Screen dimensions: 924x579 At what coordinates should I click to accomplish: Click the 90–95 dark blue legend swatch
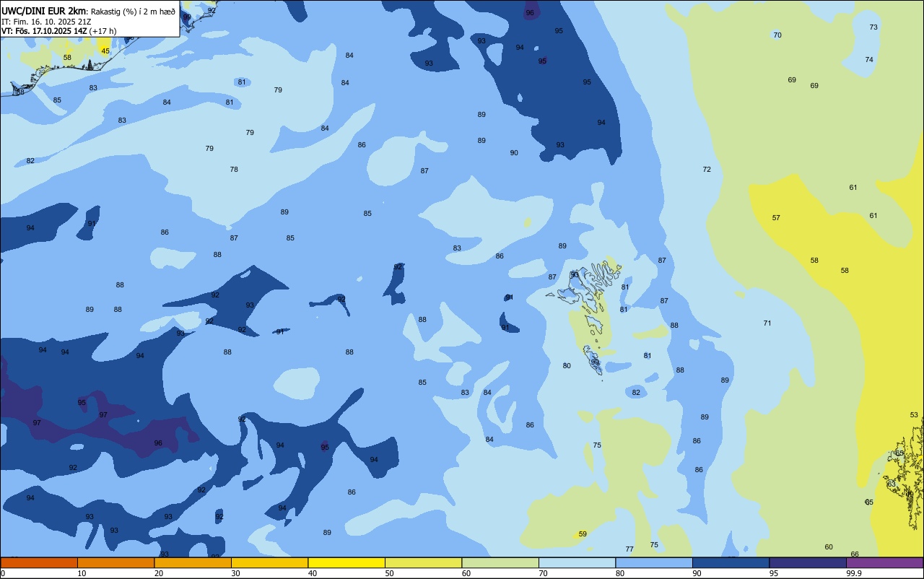(x=731, y=562)
